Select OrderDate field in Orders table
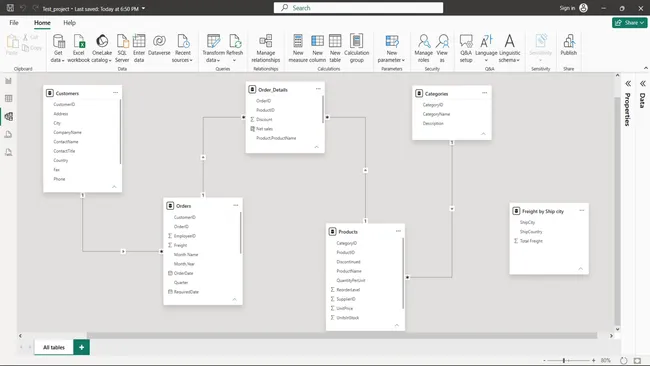 tap(183, 273)
